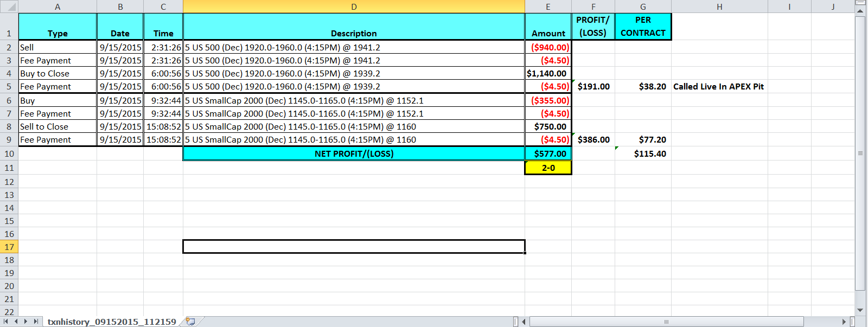The height and width of the screenshot is (327, 868).
Task: Open the txnhistory_09152015_112159 sheet tab
Action: click(x=112, y=322)
